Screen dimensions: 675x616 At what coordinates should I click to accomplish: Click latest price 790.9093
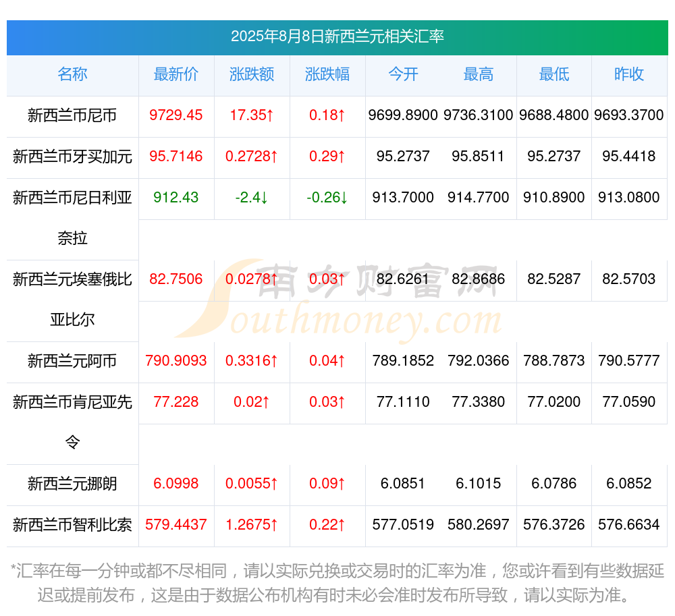[x=176, y=360]
